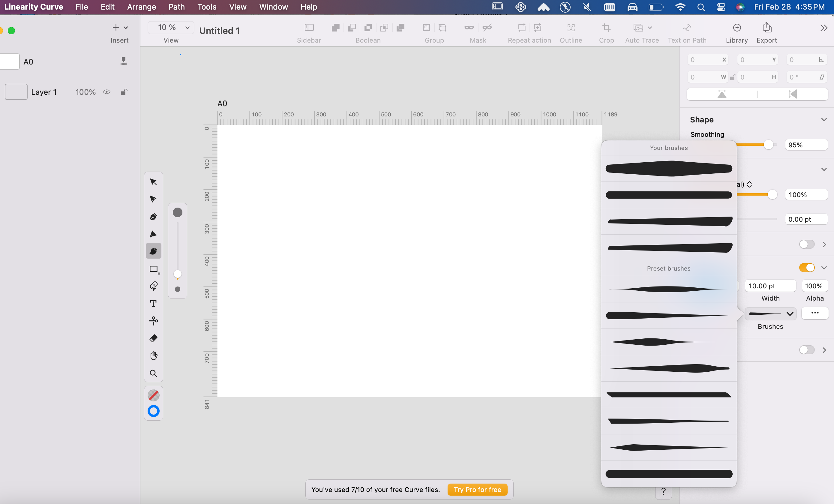Open the blend mode selector stepper
Screen dimensions: 834x504
[x=749, y=184]
